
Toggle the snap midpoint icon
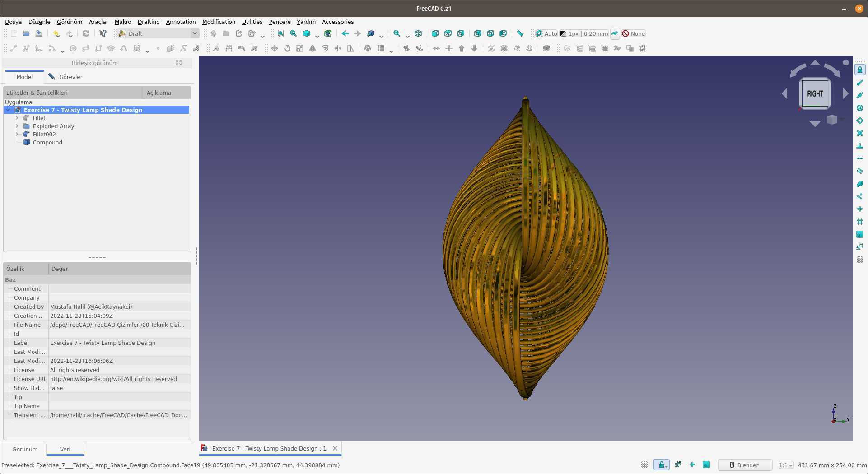pos(860,95)
